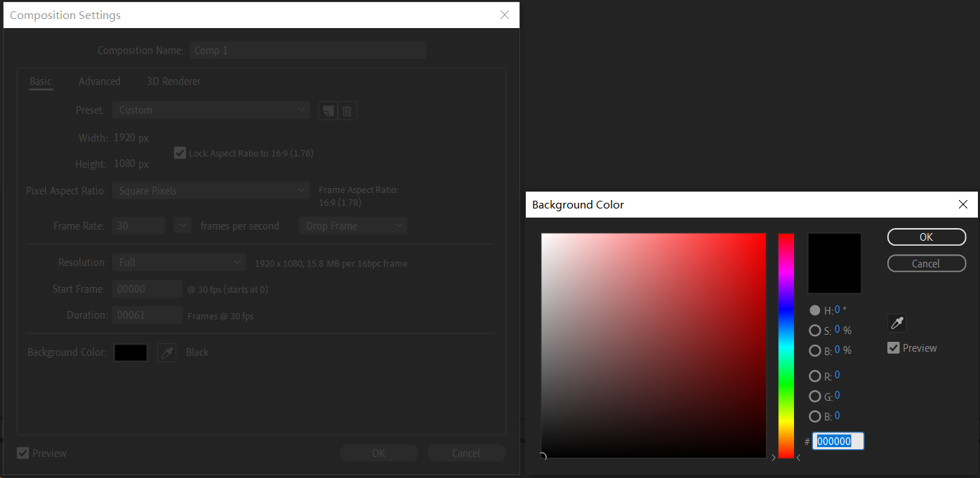Uncheck Preview in Background Color dialog
The width and height of the screenshot is (980, 478).
coord(894,348)
